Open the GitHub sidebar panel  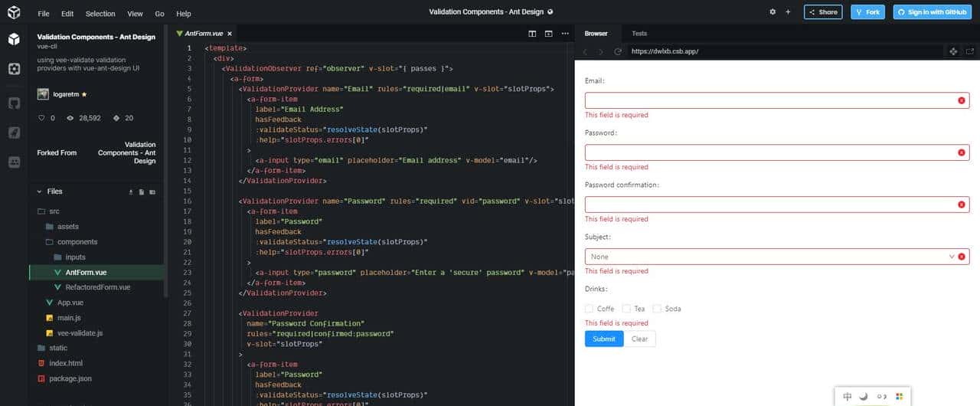tap(14, 103)
